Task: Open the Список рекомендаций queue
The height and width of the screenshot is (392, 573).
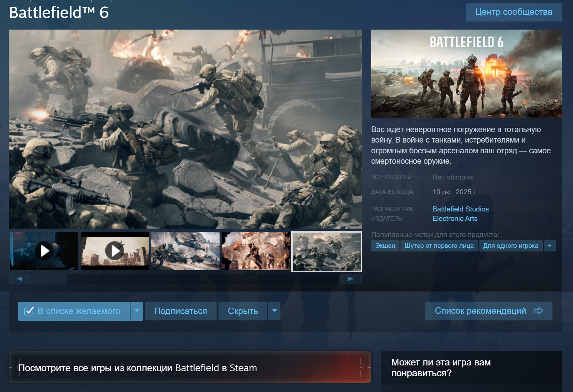Action: point(489,311)
